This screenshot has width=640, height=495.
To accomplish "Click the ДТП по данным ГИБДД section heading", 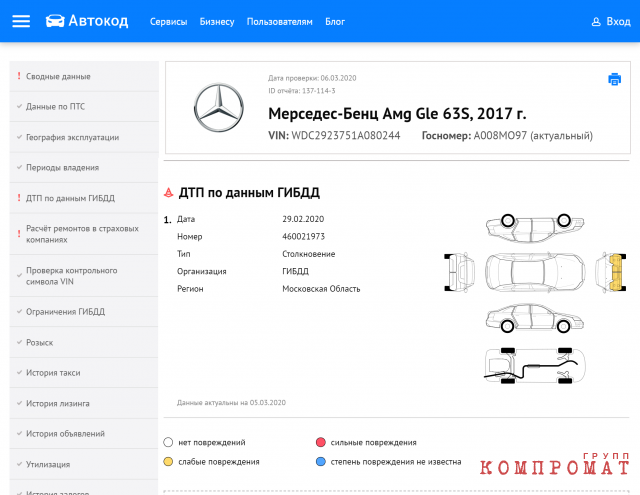I will [x=249, y=193].
